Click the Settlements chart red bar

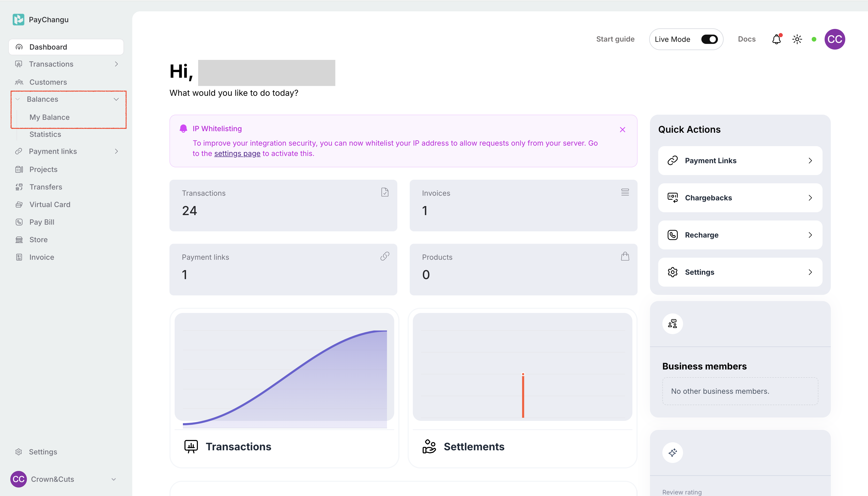(x=523, y=395)
